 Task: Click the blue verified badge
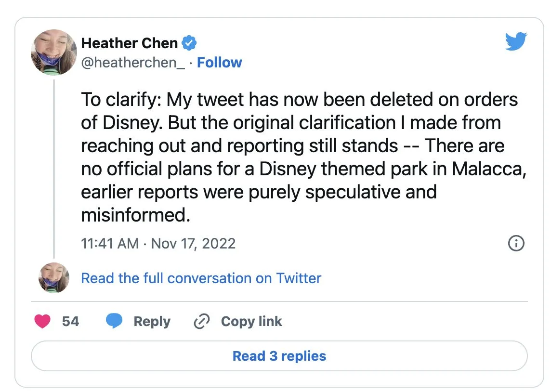(189, 43)
